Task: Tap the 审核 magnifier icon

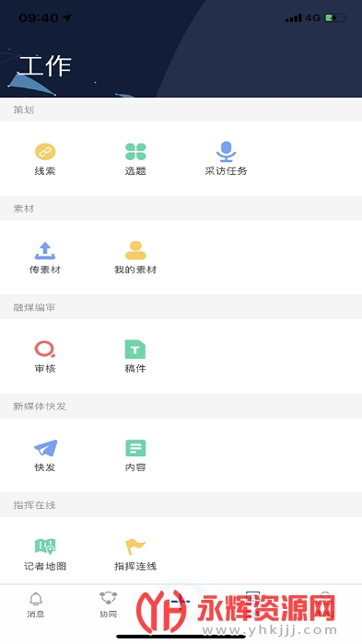Action: [x=45, y=349]
